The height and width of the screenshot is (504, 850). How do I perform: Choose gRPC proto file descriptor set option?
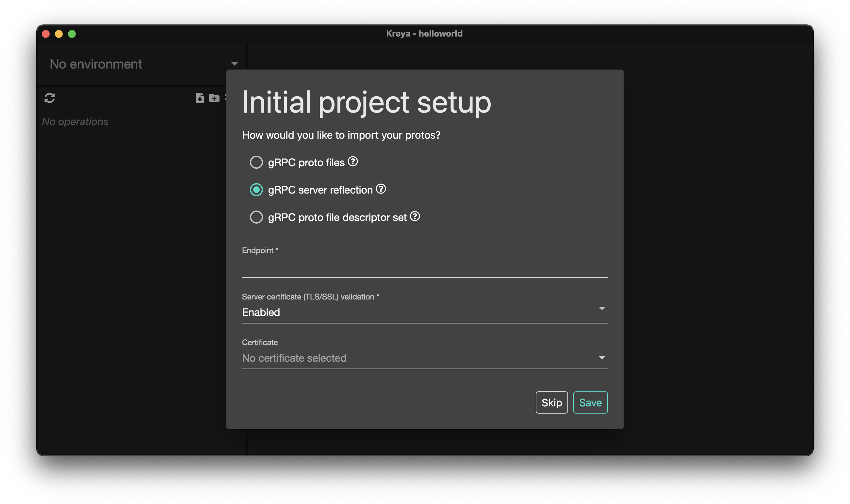coord(256,217)
